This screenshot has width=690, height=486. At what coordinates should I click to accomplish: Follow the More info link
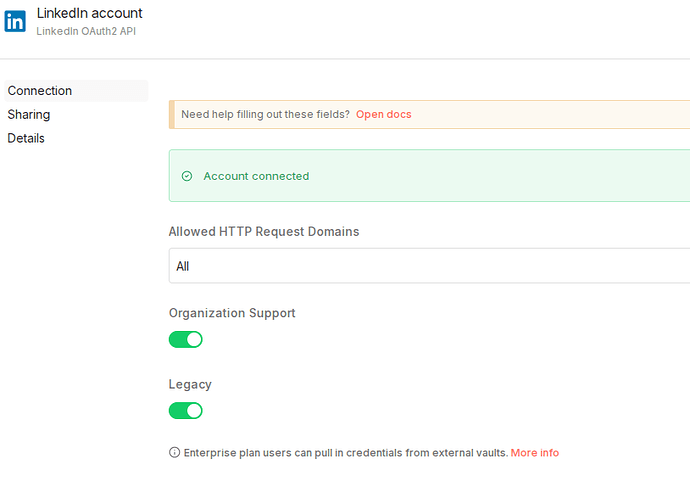(x=535, y=453)
